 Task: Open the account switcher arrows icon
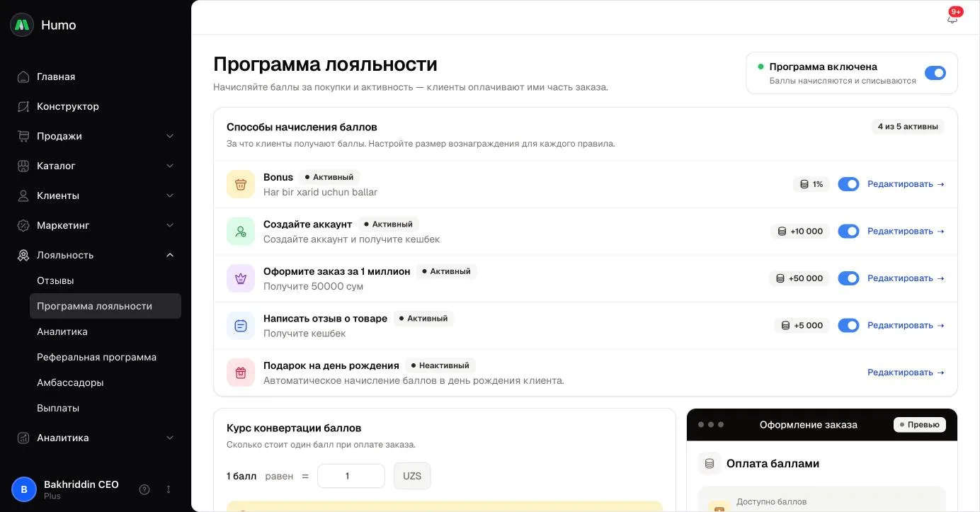click(x=169, y=489)
